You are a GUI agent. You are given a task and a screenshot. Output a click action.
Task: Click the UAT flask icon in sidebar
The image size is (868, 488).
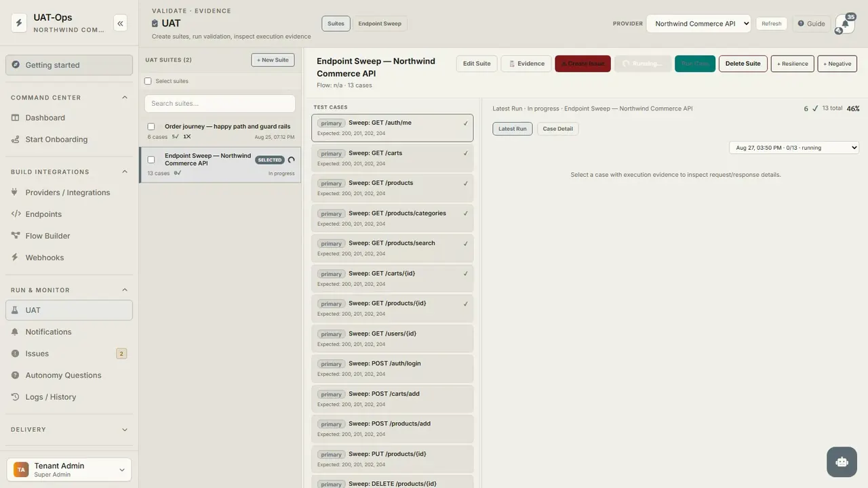click(x=16, y=310)
